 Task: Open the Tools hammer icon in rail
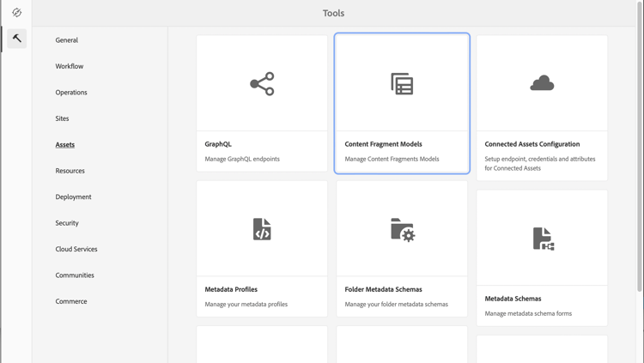point(17,39)
